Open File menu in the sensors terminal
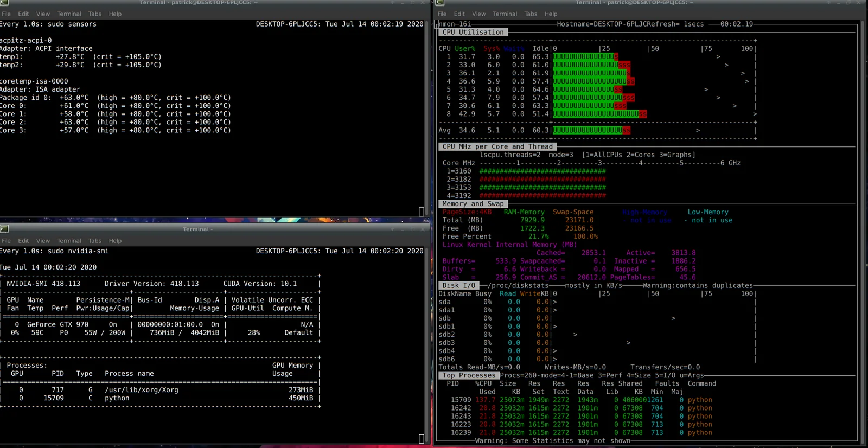The width and height of the screenshot is (868, 448). pyautogui.click(x=7, y=14)
